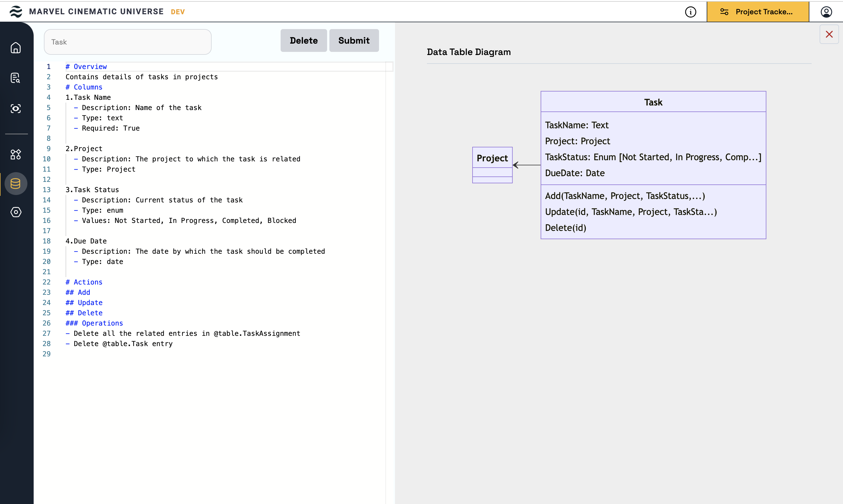Screen dimensions: 843x504
Task: Close the Data Table Diagram panel
Action: click(829, 34)
